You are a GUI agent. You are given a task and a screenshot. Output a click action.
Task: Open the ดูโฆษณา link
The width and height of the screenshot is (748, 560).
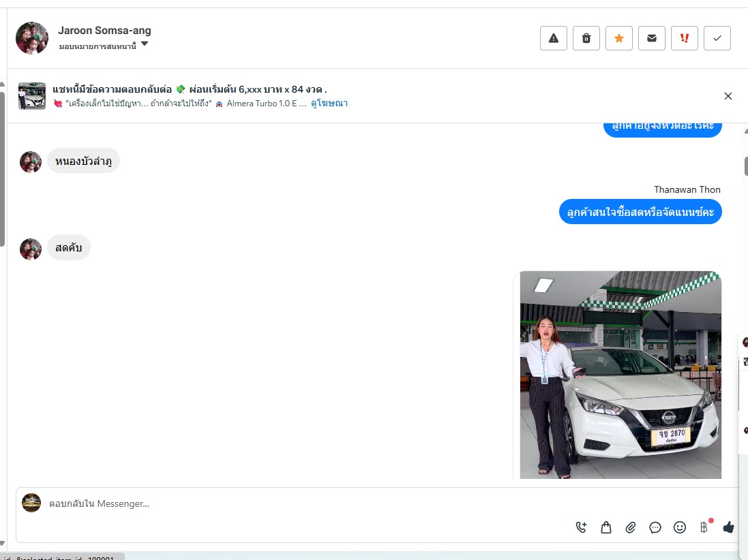[x=329, y=104]
